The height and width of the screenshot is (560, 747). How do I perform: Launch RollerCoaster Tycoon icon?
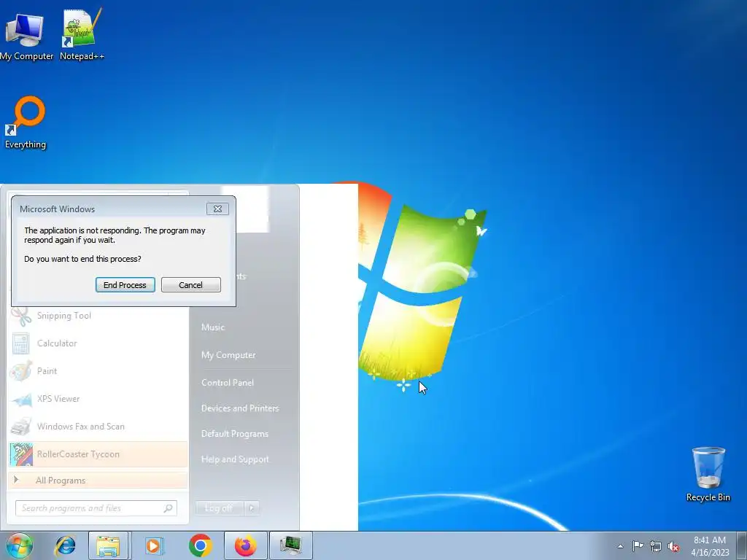click(21, 454)
